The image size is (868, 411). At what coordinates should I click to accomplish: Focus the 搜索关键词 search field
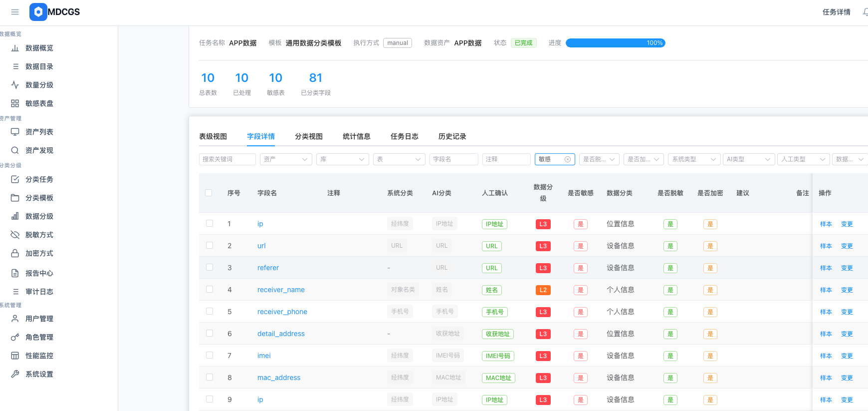(x=227, y=159)
